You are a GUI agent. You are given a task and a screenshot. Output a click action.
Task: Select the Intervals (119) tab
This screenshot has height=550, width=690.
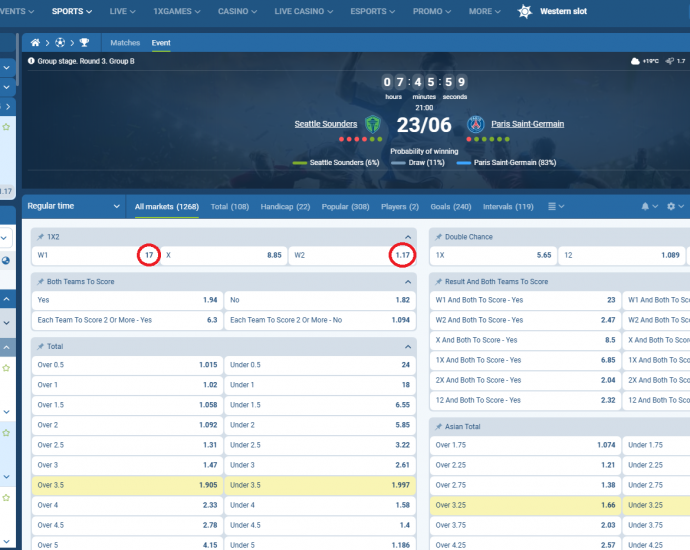click(x=508, y=206)
